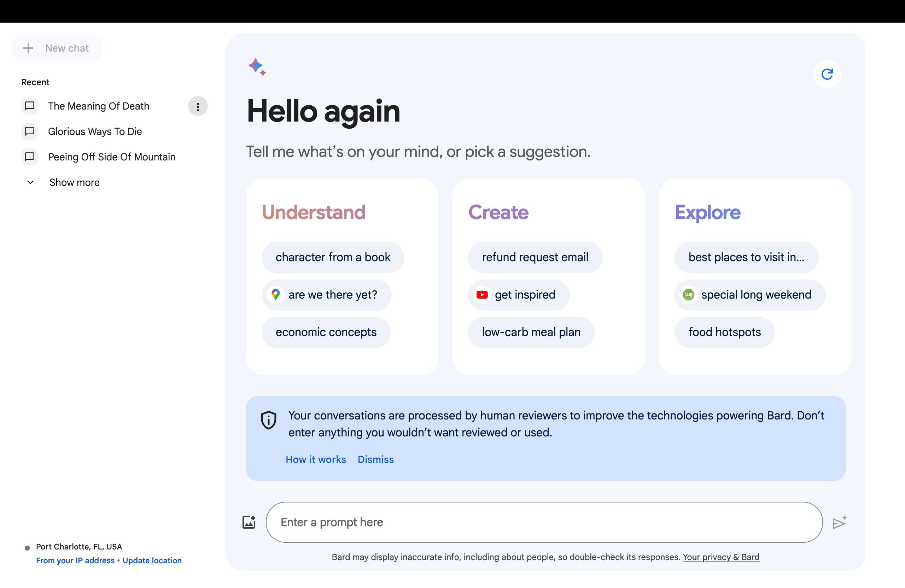Screen dimensions: 905x588
Task: Dismiss the privacy notice
Action: coord(376,459)
